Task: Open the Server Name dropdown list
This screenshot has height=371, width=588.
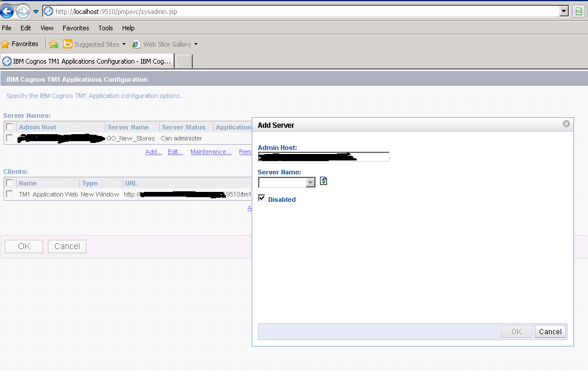Action: (x=311, y=183)
